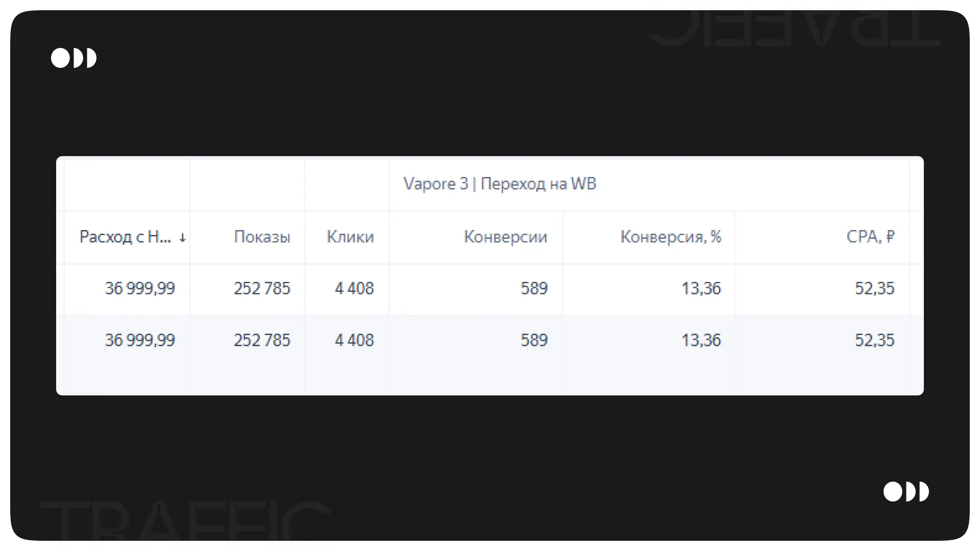Click the sort descending arrow beside Расход
This screenshot has width=980, height=551.
(x=183, y=237)
